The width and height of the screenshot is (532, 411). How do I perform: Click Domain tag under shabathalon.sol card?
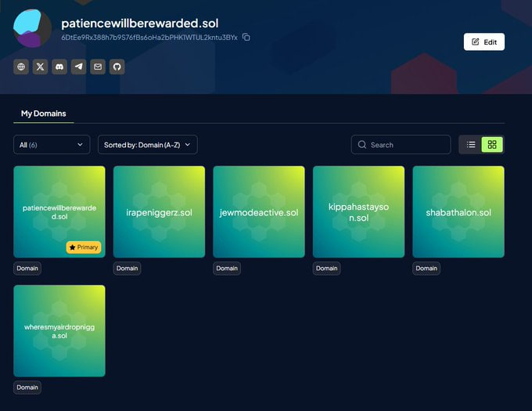[426, 269]
